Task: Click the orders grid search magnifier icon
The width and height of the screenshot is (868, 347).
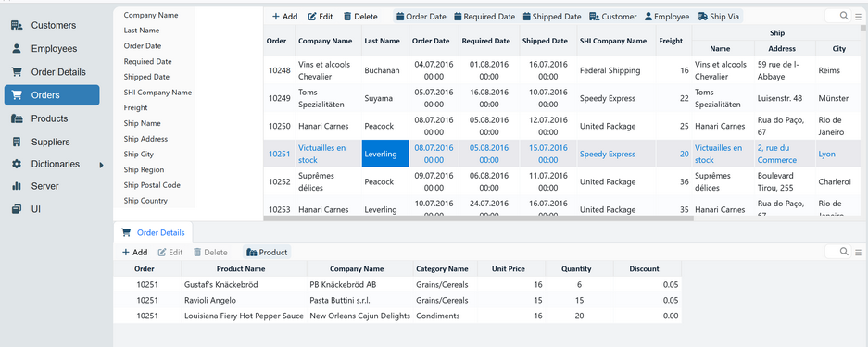Action: pyautogui.click(x=844, y=16)
